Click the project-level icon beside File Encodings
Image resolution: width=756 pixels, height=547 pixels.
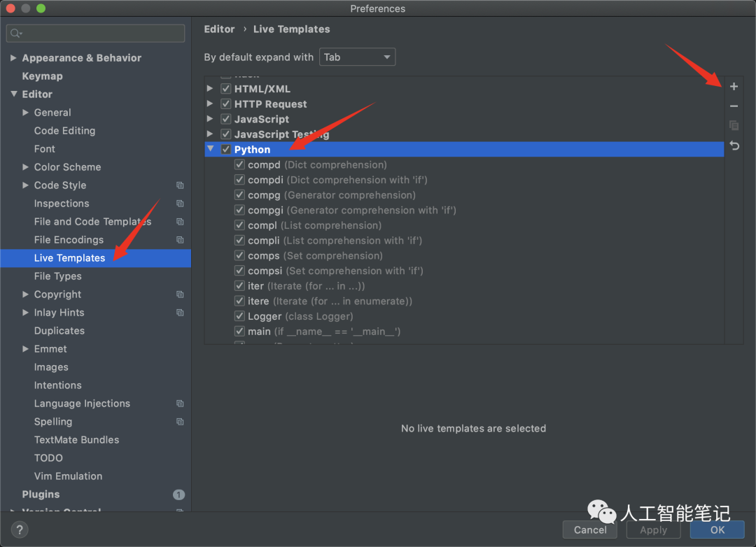(180, 240)
